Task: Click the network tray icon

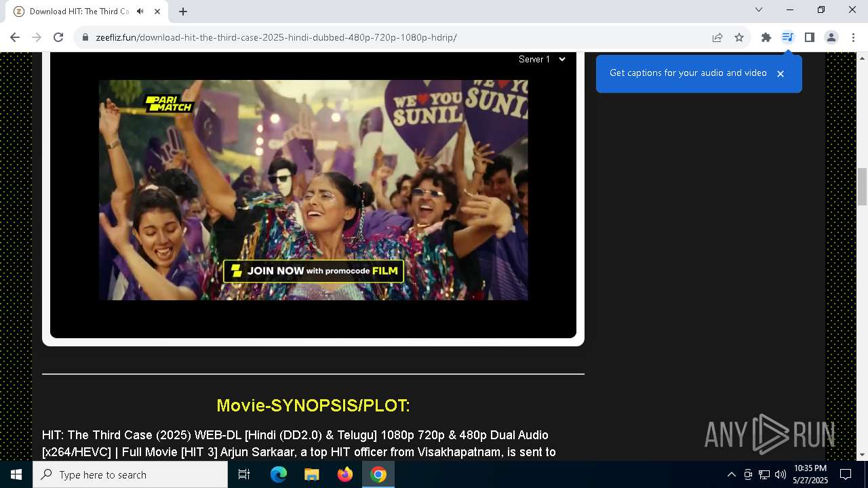Action: click(764, 474)
